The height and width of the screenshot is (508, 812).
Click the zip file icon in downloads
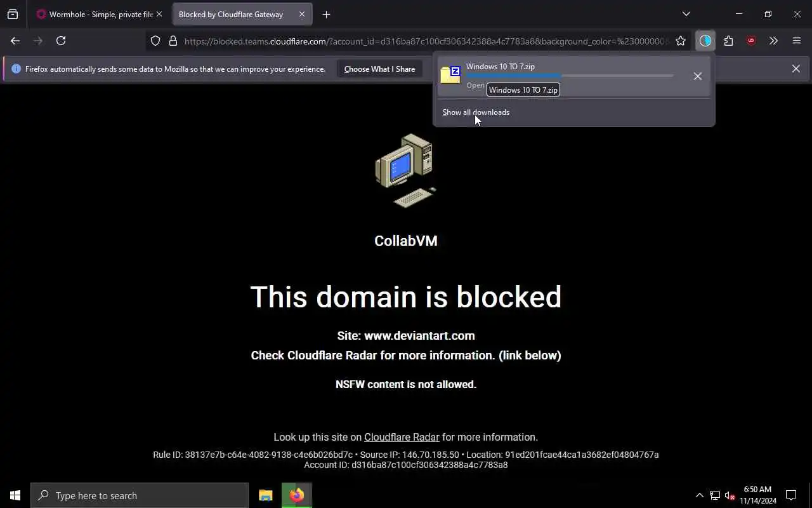click(450, 74)
